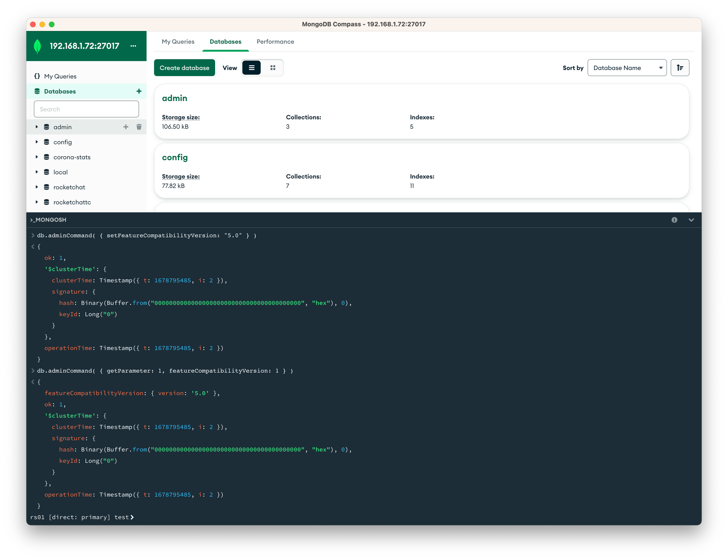Click the list view icon
This screenshot has height=560, width=728.
(252, 68)
